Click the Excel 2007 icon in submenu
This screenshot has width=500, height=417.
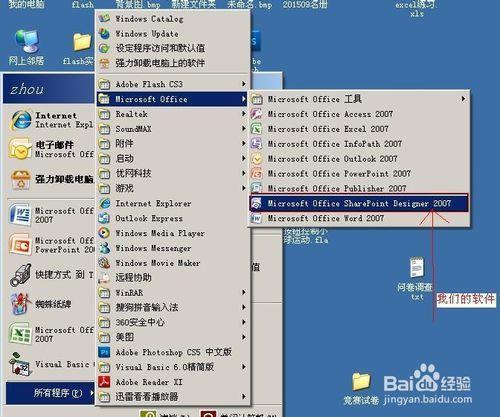point(256,129)
